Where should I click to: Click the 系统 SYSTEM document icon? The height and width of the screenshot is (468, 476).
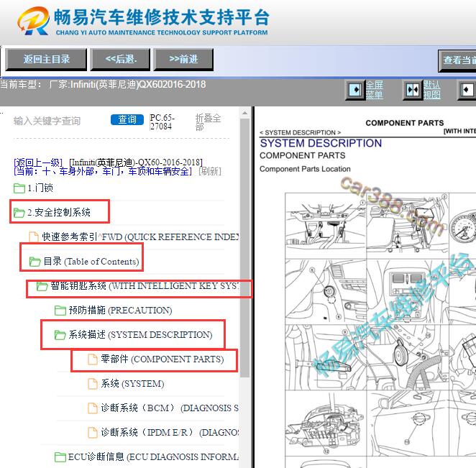click(x=93, y=384)
